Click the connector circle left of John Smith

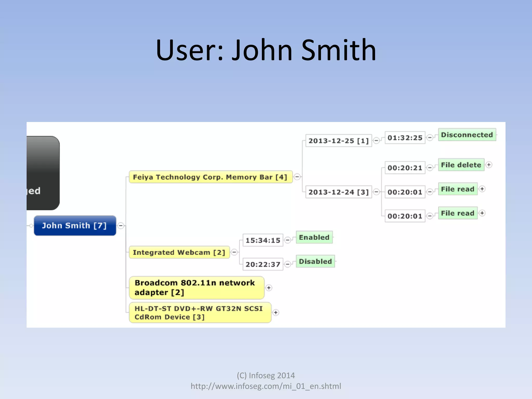[x=31, y=225]
